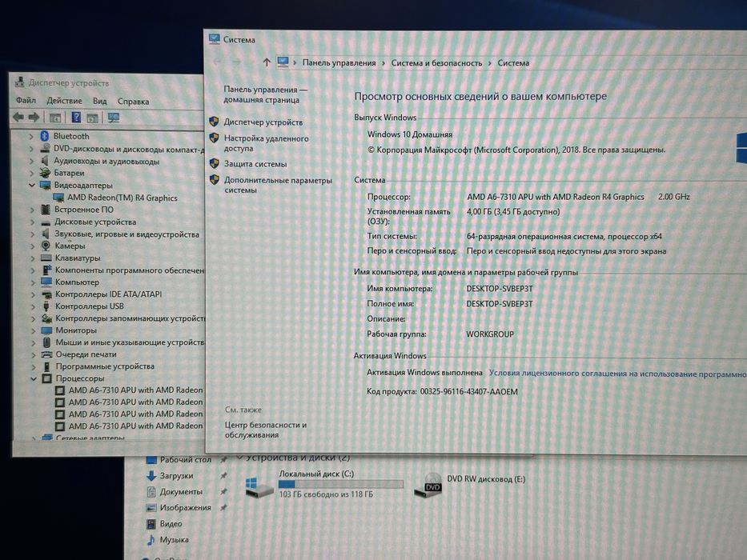Expand Аудиовходы и аудиовыходы node
This screenshot has height=560, width=747.
pos(31,161)
